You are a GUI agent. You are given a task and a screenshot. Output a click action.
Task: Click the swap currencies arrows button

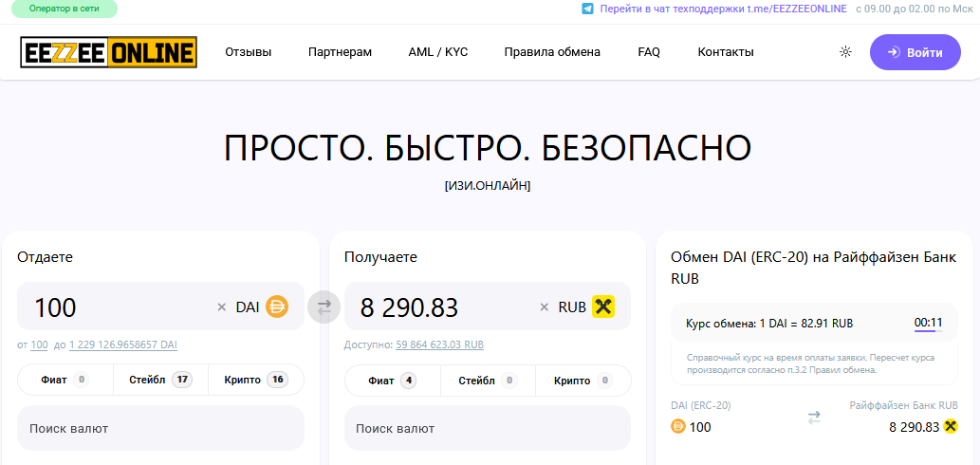[x=324, y=307]
